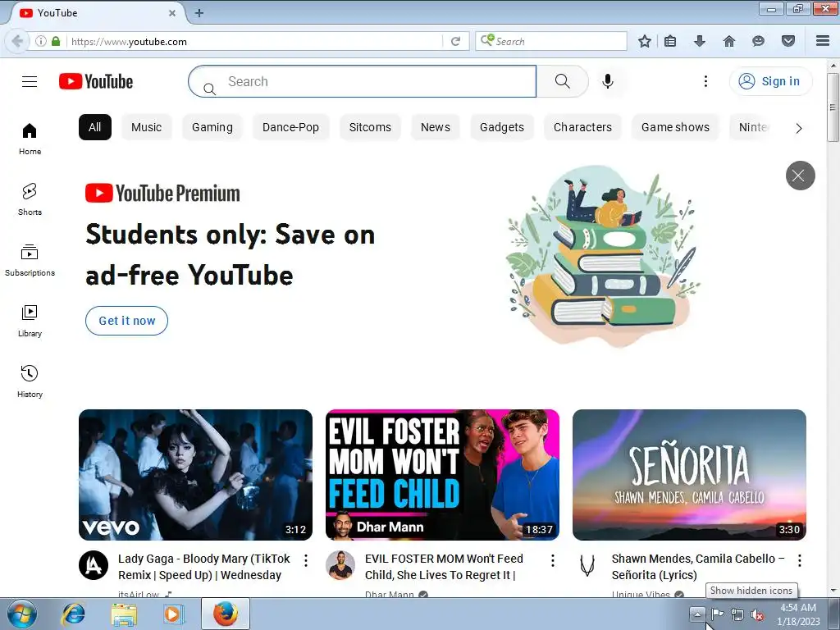Play Señorita lyrics thumbnail
This screenshot has width=840, height=630.
(689, 475)
